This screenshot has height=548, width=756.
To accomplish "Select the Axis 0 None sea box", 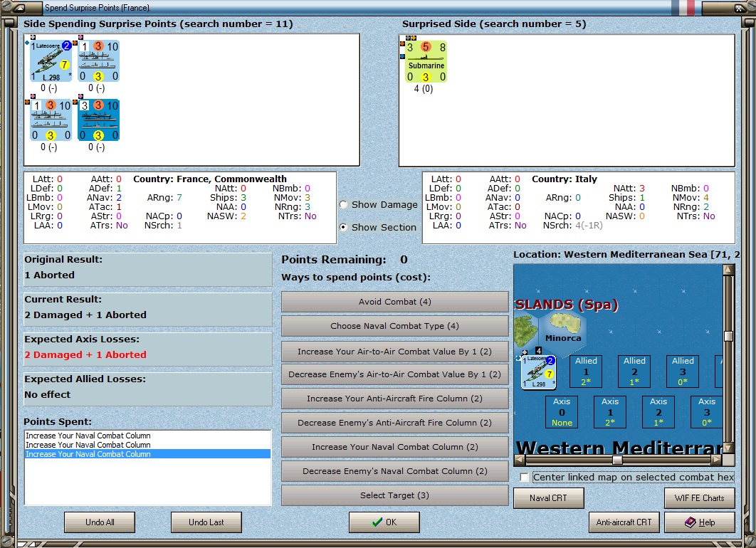I will pos(562,412).
